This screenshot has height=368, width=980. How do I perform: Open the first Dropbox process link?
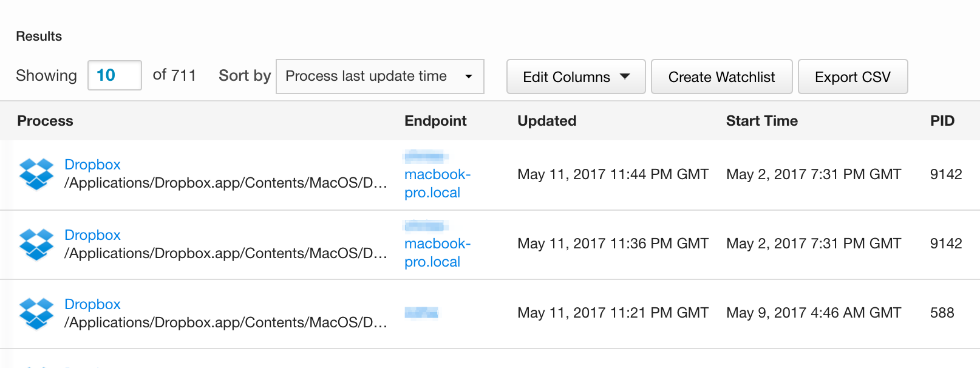[92, 165]
